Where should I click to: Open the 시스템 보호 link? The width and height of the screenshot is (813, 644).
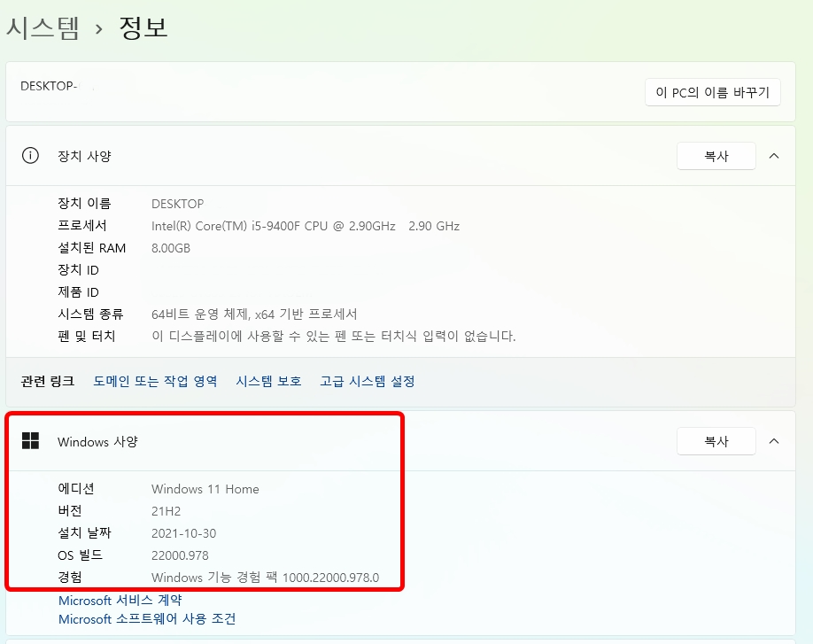tap(267, 381)
